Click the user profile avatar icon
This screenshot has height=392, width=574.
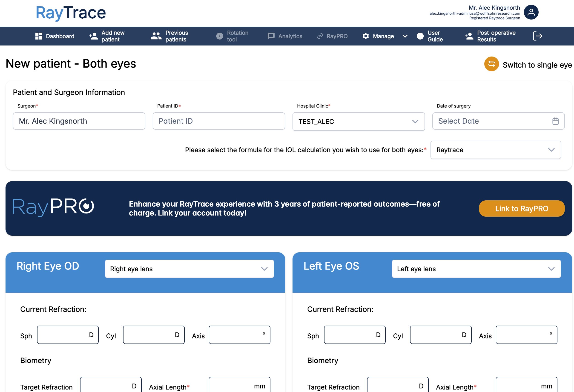531,12
